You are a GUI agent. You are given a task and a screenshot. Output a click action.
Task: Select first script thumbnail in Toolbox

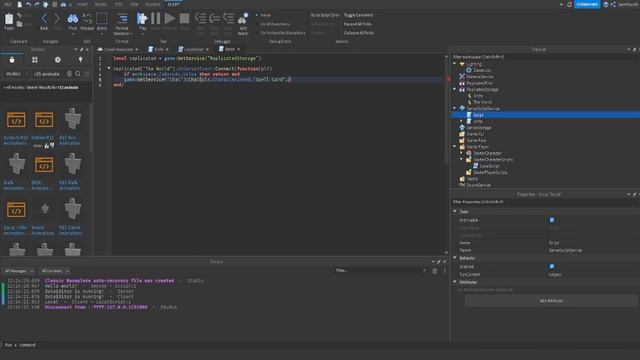16,120
